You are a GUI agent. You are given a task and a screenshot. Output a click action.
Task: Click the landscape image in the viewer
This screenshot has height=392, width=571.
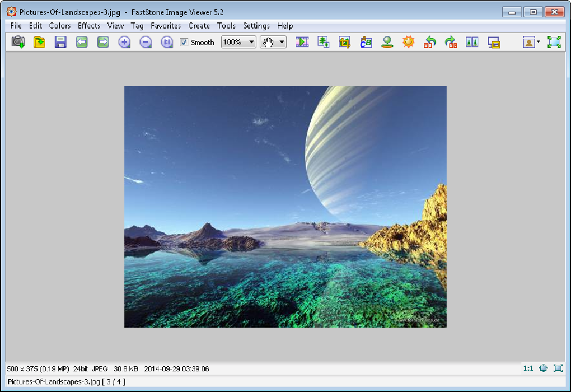coord(285,207)
